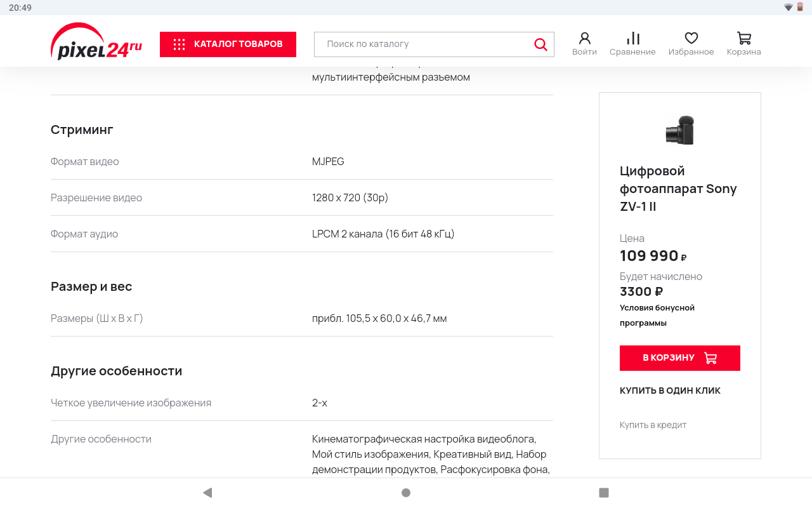Tap the Android recent apps square

point(604,493)
